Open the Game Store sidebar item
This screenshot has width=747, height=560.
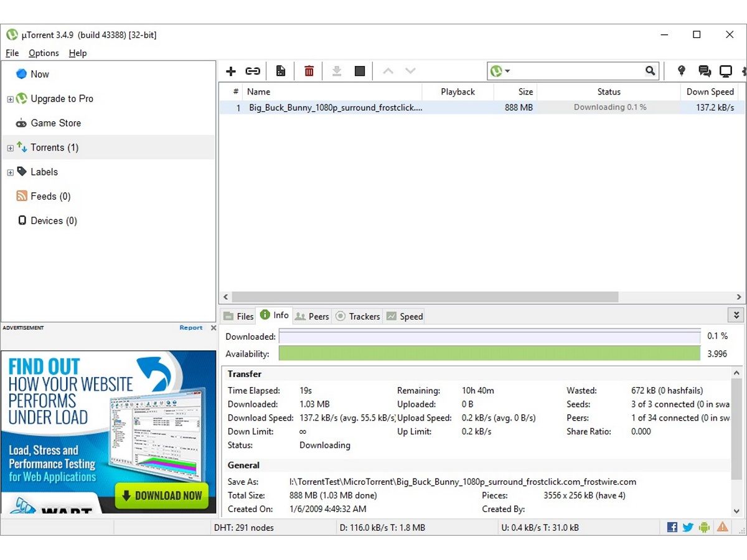coord(55,123)
